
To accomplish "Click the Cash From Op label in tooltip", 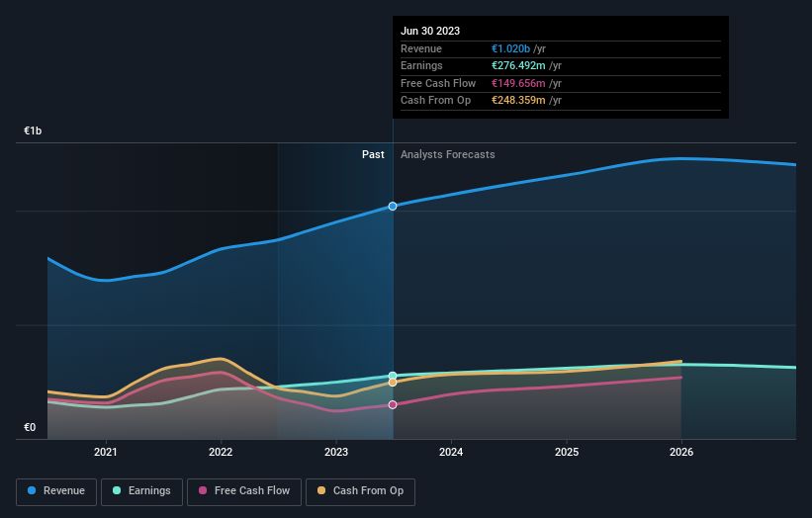I will coord(435,101).
